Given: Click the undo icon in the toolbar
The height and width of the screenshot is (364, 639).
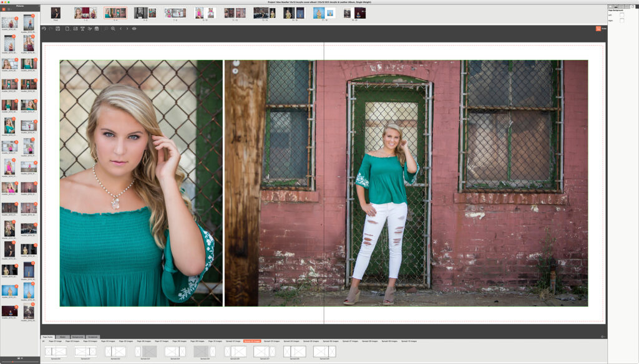Looking at the screenshot, I should tap(44, 29).
